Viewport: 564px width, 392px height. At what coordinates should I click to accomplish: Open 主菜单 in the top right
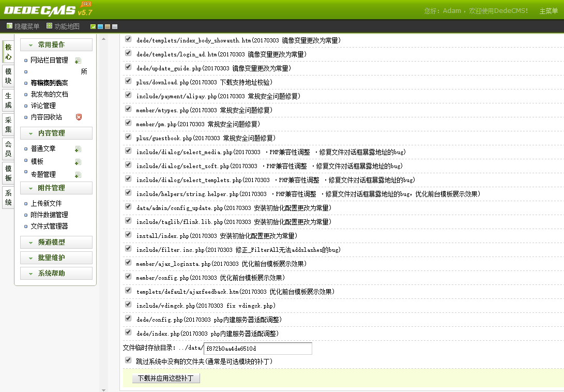[x=547, y=10]
